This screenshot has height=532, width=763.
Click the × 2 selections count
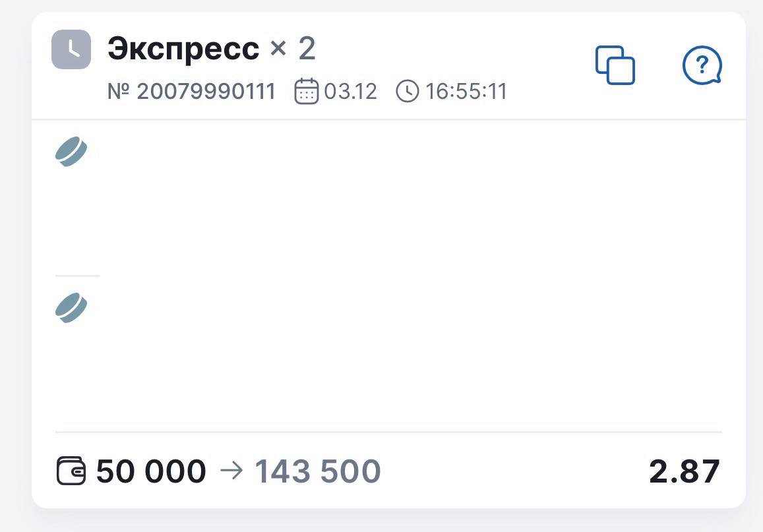pos(293,49)
